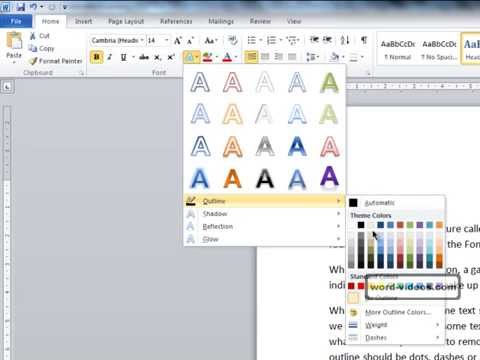Open the Font Color dropdown arrow
Image resolution: width=480 pixels, height=360 pixels.
(236, 57)
